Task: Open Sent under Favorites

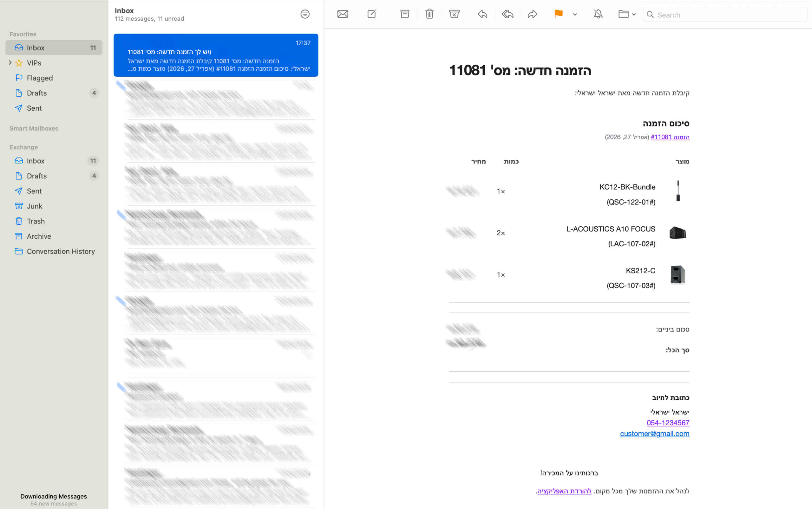Action: pyautogui.click(x=34, y=108)
